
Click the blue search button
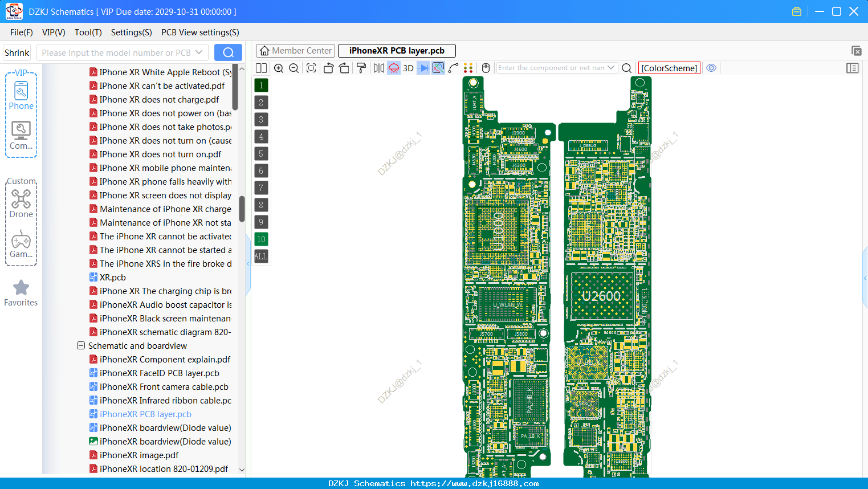pos(228,52)
